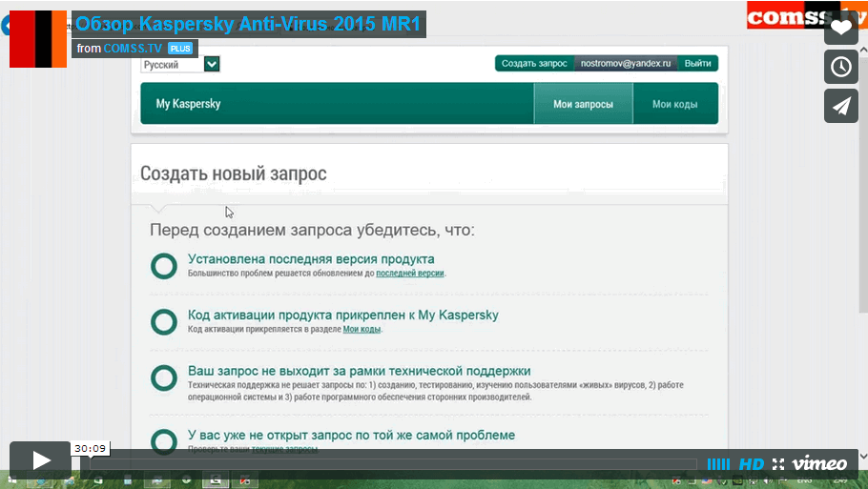Click the heading Код активации продукта прикреплен к My Kaspersky
The width and height of the screenshot is (868, 489).
343,315
